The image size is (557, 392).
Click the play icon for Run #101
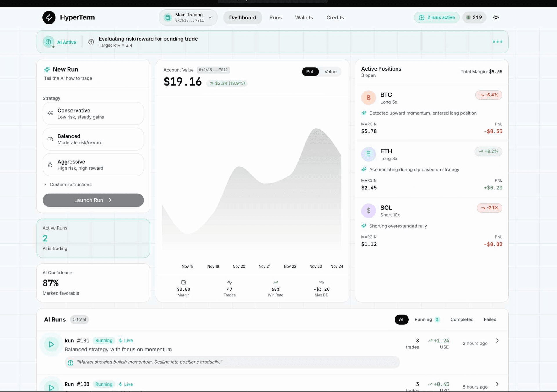51,344
